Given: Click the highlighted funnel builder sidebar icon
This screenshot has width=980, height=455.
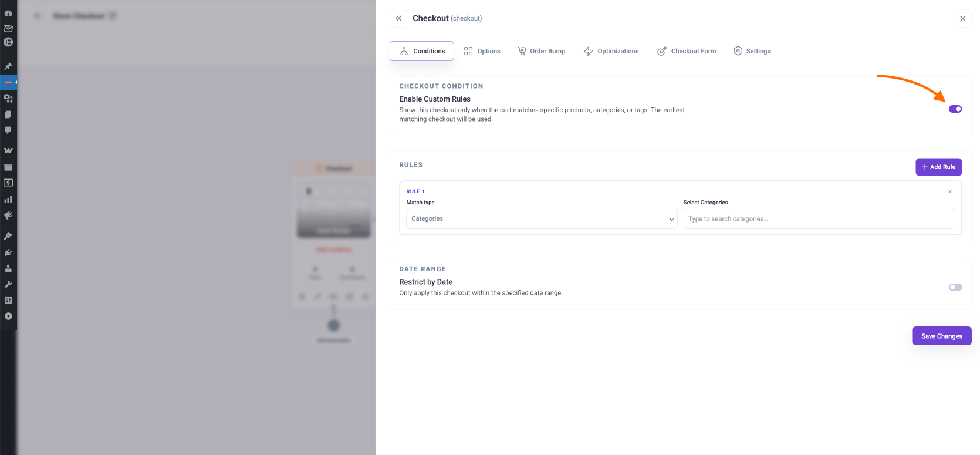Looking at the screenshot, I should pyautogui.click(x=8, y=82).
